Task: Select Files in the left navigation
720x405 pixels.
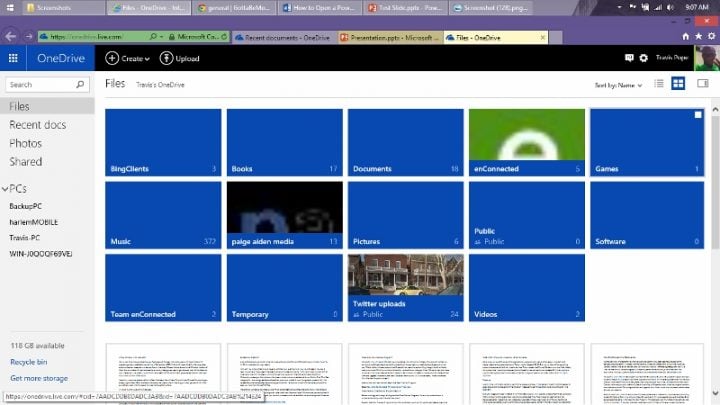Action: [47, 106]
